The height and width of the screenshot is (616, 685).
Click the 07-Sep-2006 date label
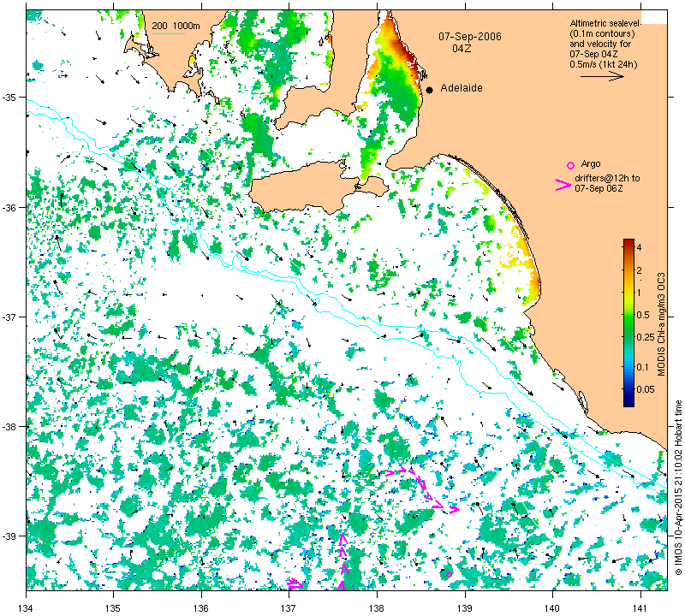[470, 37]
